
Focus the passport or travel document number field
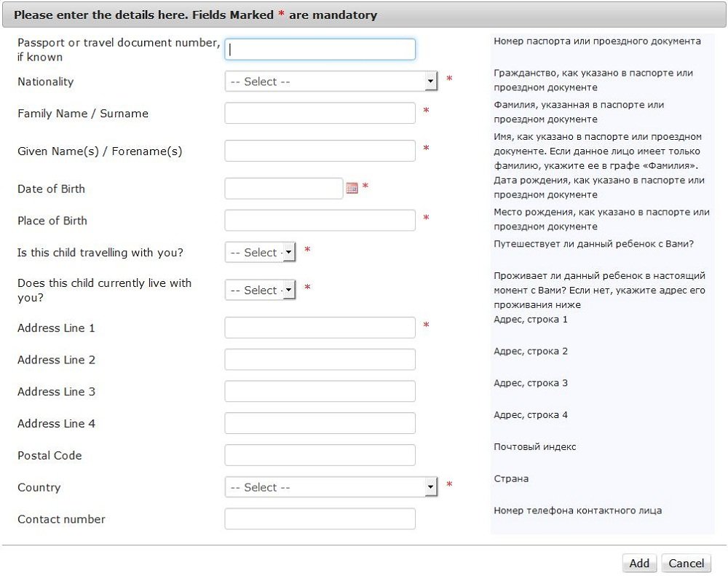(x=320, y=50)
